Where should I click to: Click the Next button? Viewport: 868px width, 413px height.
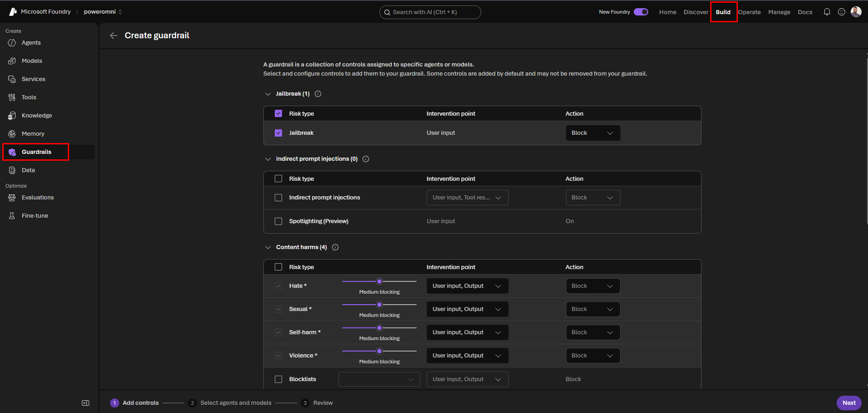coord(849,403)
